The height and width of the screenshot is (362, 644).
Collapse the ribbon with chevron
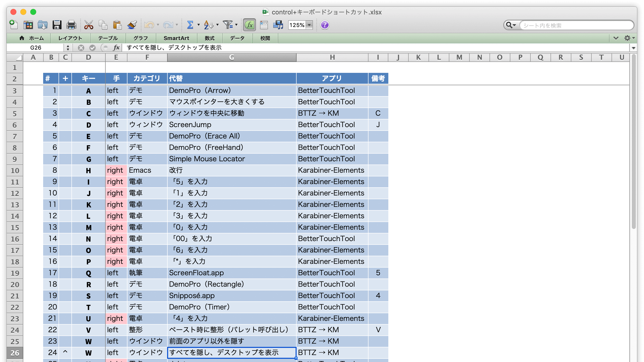click(x=616, y=38)
